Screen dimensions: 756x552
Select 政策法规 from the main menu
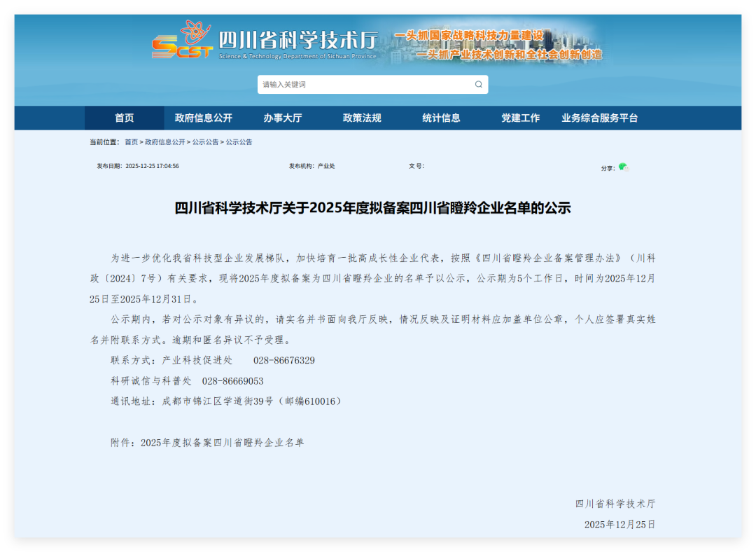tap(362, 118)
